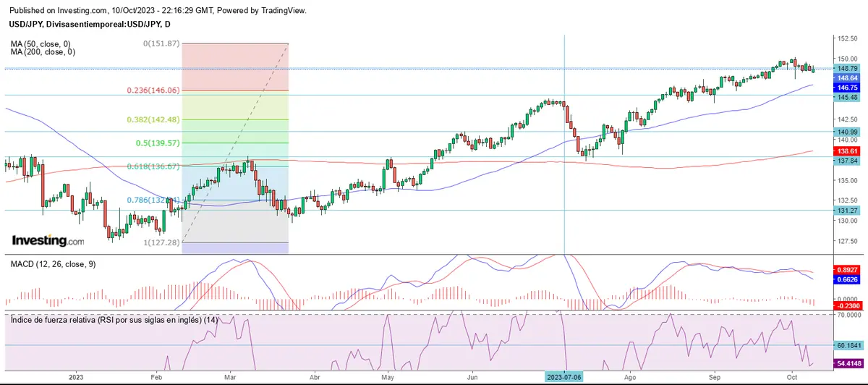
Task: Click the 140.99 horizontal line price tag
Action: [846, 132]
